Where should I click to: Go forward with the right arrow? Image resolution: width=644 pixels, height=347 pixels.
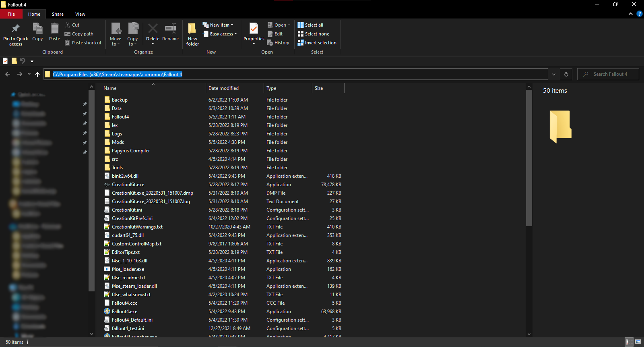click(19, 74)
